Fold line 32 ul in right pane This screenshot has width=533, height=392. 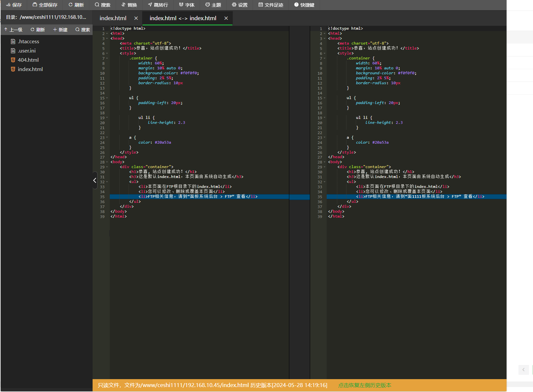click(x=325, y=182)
